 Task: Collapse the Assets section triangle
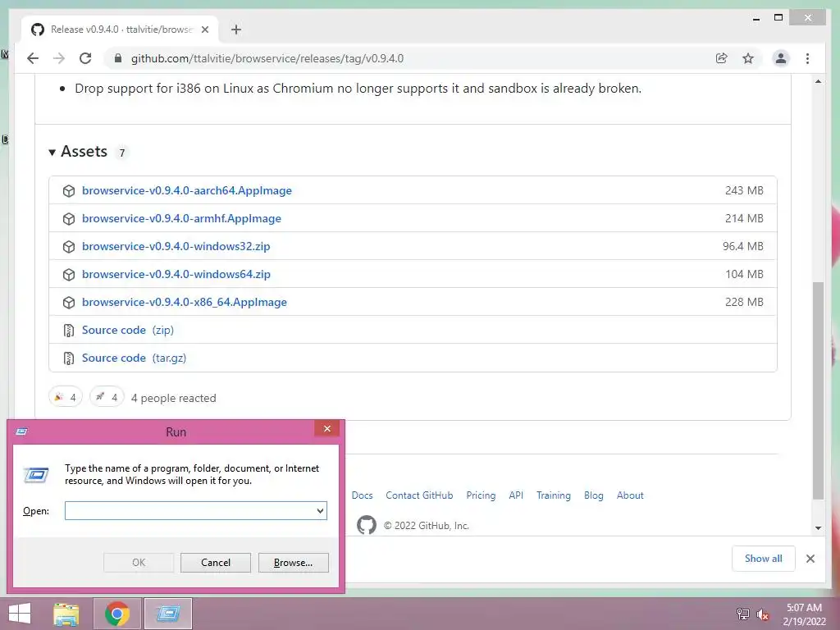pyautogui.click(x=52, y=152)
